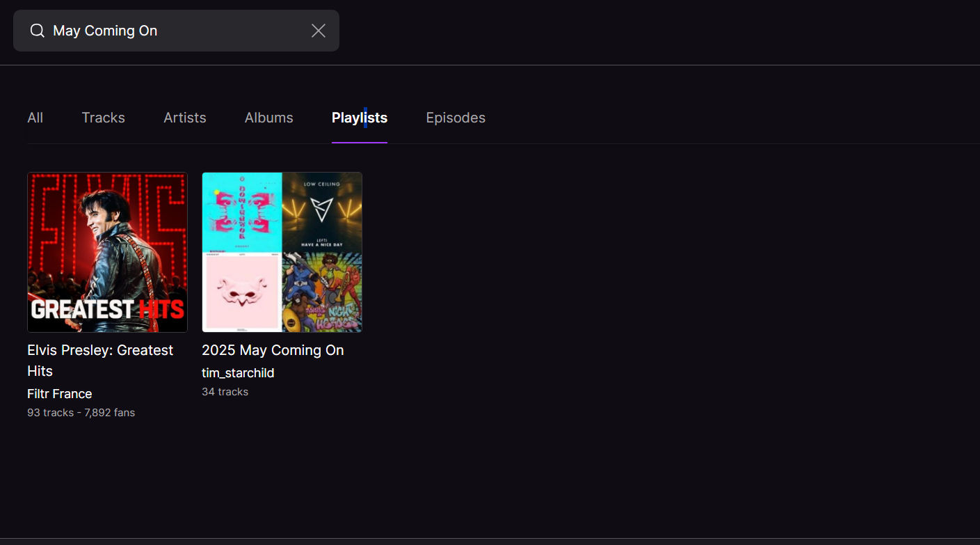This screenshot has width=980, height=545.
Task: Click the 34 tracks text
Action: tap(225, 392)
